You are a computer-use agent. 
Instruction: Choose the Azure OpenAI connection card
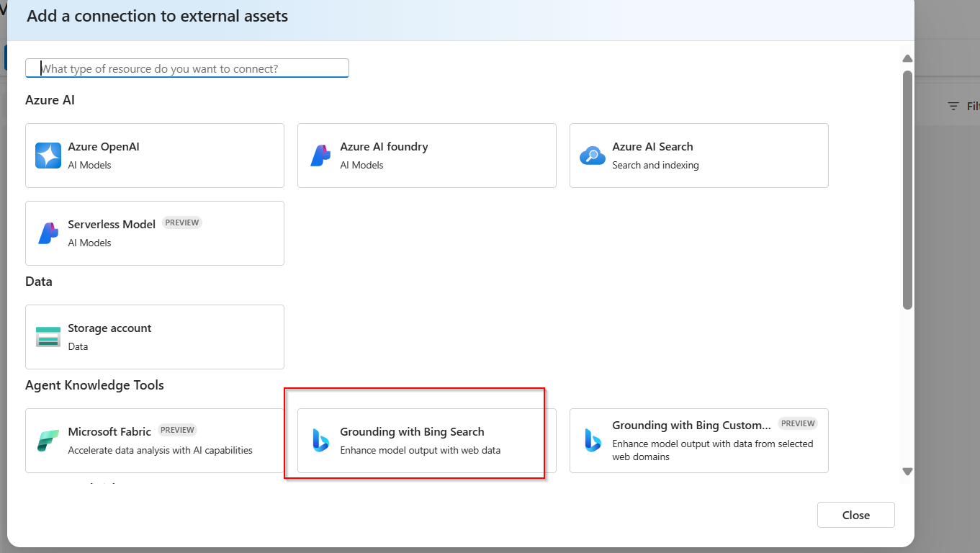click(154, 156)
